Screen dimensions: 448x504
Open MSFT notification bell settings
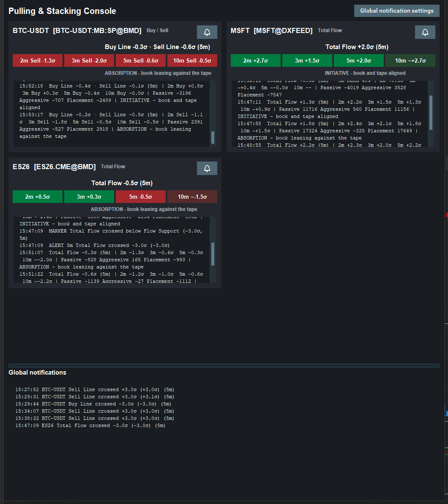pyautogui.click(x=425, y=32)
